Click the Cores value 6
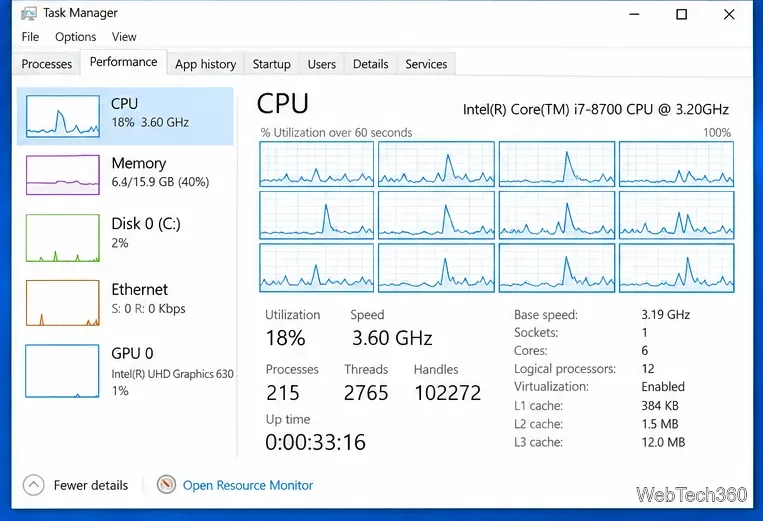 [645, 351]
